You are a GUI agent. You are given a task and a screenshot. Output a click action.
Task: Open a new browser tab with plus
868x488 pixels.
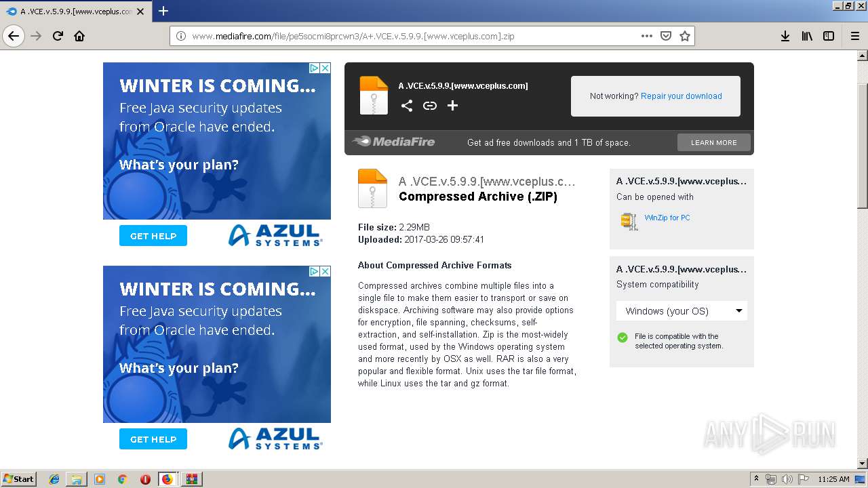tap(163, 11)
